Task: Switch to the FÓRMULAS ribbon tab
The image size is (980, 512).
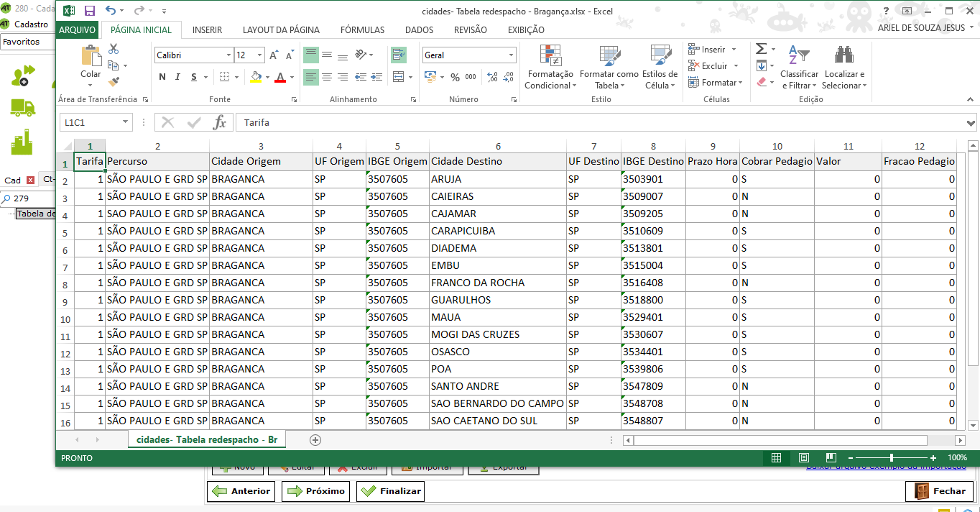Action: coord(362,30)
